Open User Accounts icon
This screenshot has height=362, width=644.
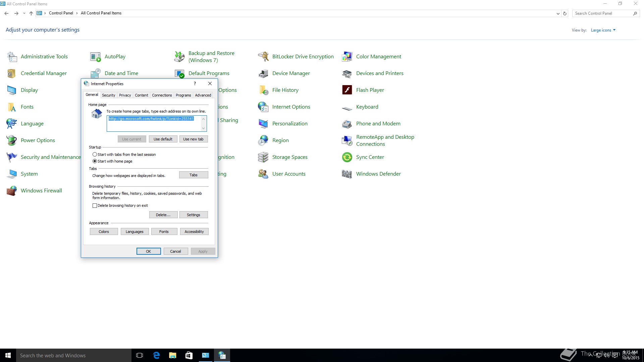tap(263, 174)
